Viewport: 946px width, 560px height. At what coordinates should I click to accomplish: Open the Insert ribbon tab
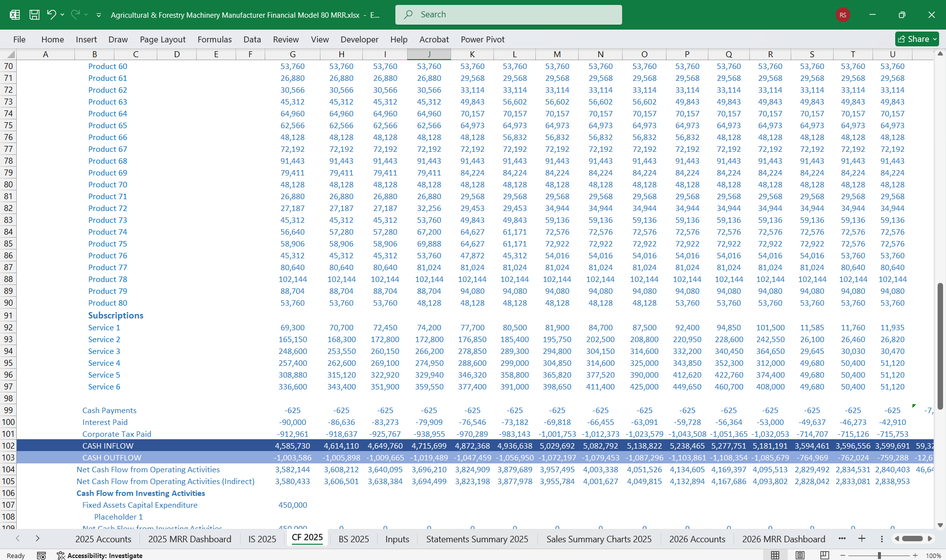tap(86, 39)
